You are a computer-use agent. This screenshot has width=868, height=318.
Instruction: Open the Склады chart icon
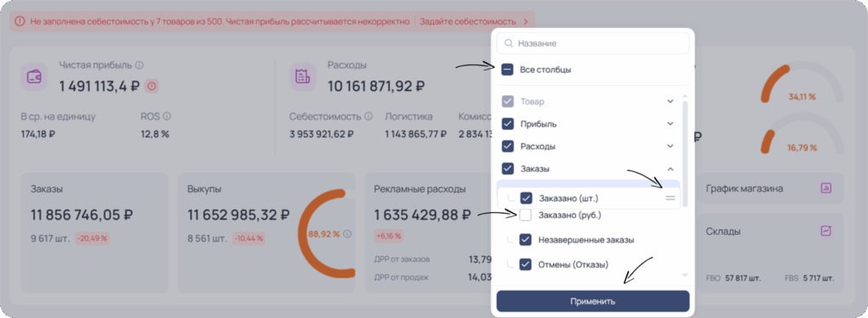coord(826,231)
